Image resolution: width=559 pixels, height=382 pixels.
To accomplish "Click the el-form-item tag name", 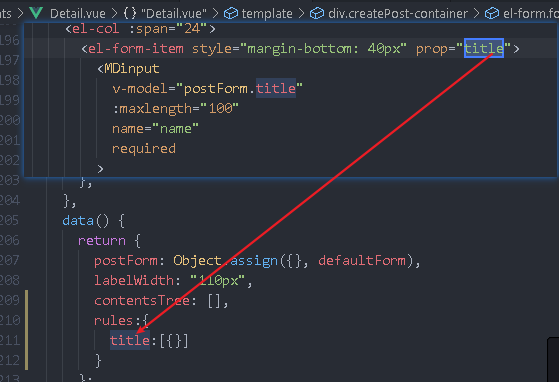I will (x=136, y=48).
